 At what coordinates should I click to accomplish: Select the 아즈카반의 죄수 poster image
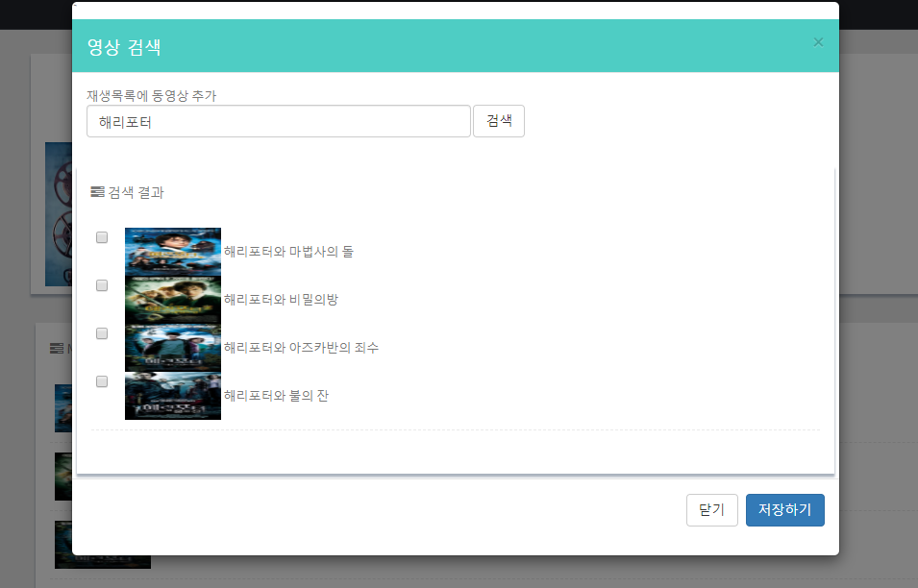coord(173,348)
